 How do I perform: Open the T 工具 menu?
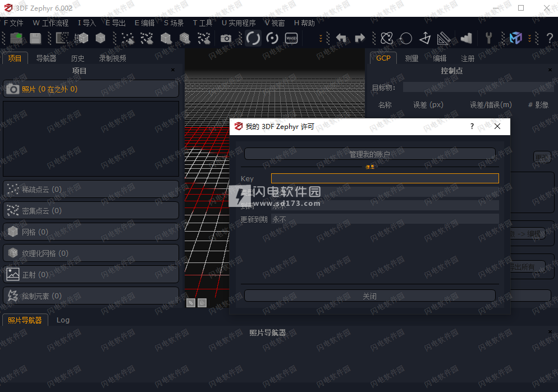[203, 23]
